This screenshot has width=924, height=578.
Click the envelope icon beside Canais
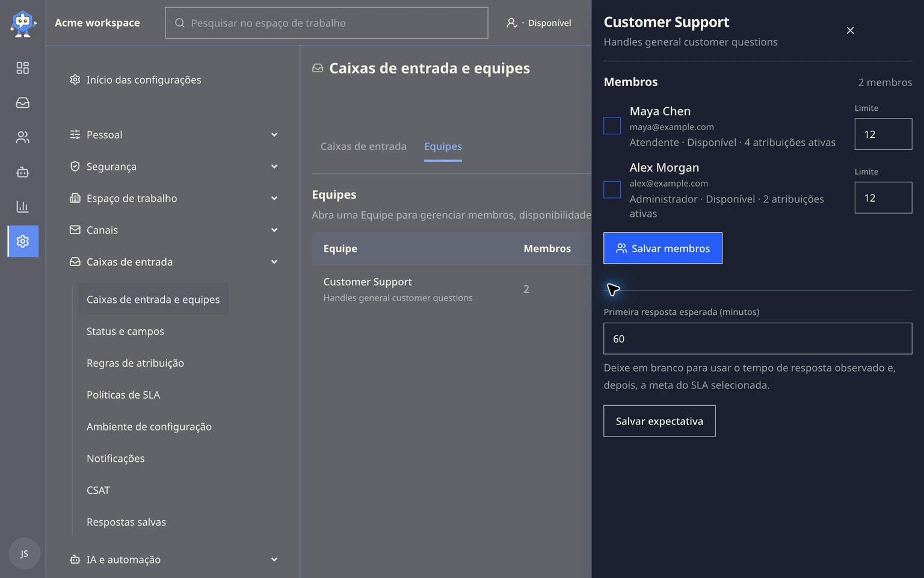pyautogui.click(x=75, y=230)
